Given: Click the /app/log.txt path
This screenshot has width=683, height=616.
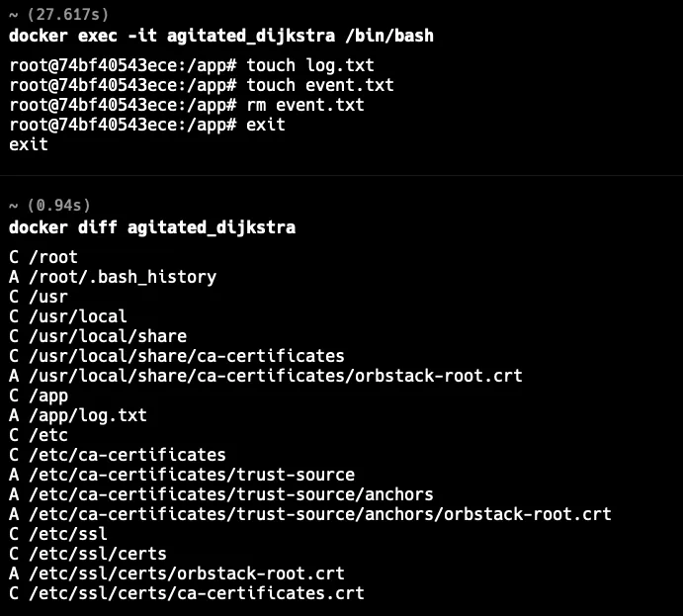Looking at the screenshot, I should [88, 415].
